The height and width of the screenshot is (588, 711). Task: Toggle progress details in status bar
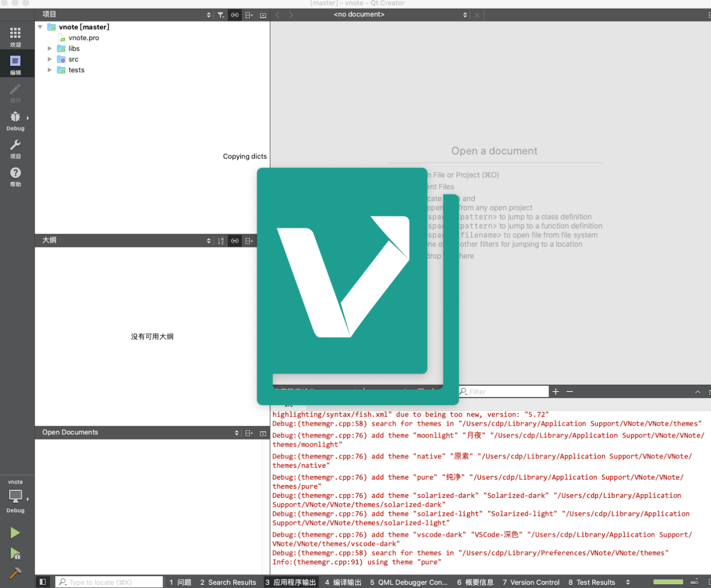[x=695, y=582]
